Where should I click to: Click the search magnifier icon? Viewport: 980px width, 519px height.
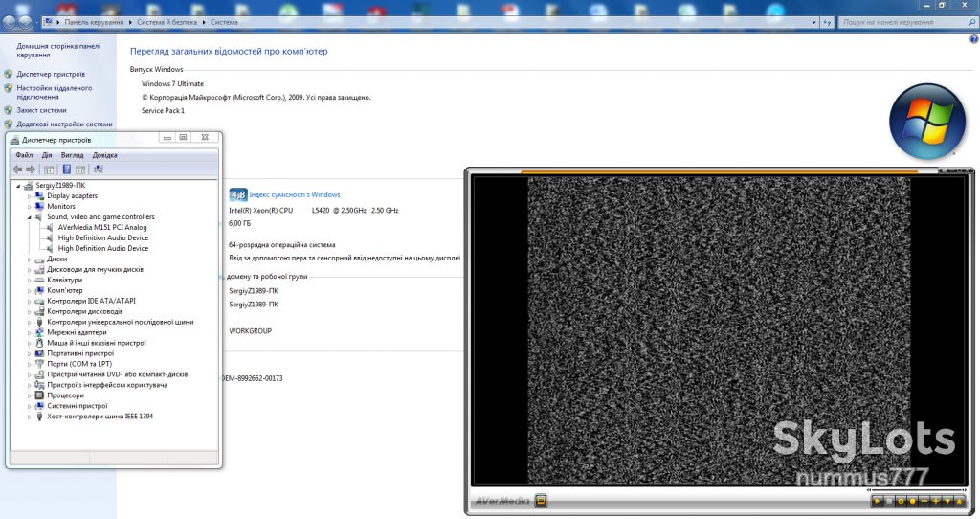pyautogui.click(x=971, y=23)
